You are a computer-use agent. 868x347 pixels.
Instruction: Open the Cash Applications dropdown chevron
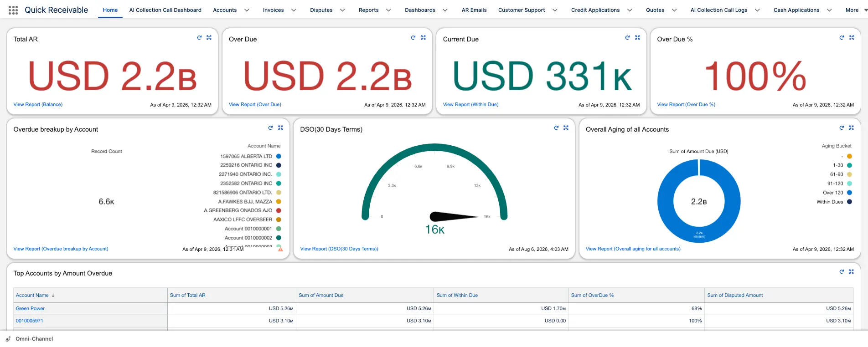(829, 10)
